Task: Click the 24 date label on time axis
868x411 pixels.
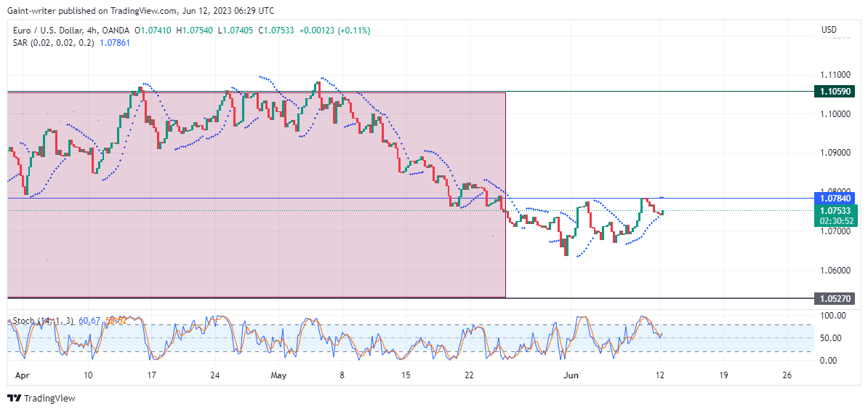Action: [x=215, y=375]
